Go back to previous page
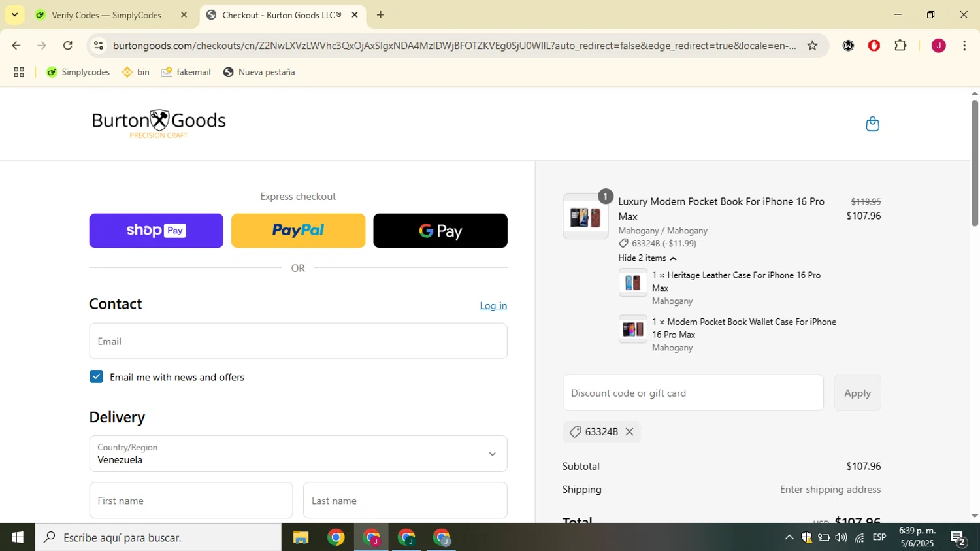 [x=16, y=46]
